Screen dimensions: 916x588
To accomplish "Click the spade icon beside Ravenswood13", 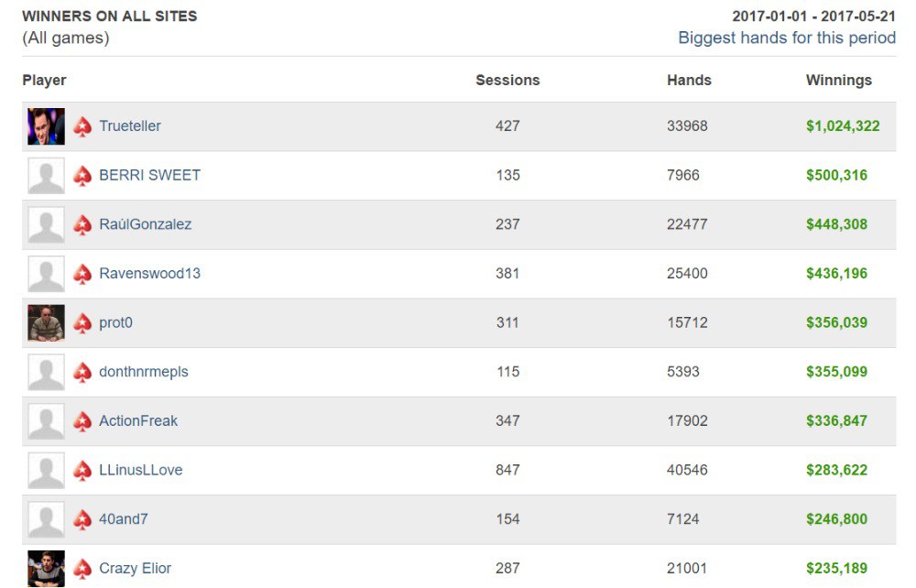I will click(82, 274).
